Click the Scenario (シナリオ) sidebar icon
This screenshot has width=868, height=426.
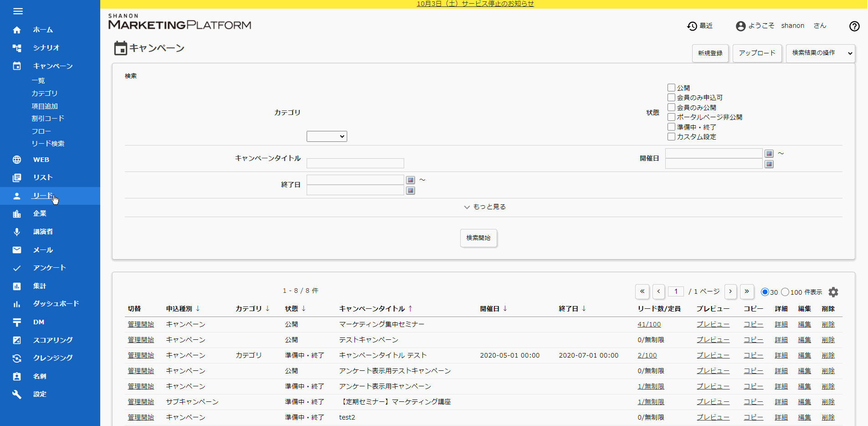click(17, 48)
